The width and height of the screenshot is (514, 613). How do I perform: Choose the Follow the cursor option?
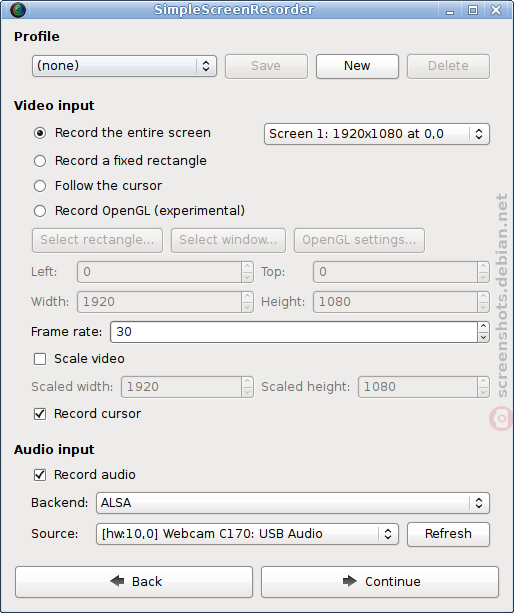click(40, 186)
